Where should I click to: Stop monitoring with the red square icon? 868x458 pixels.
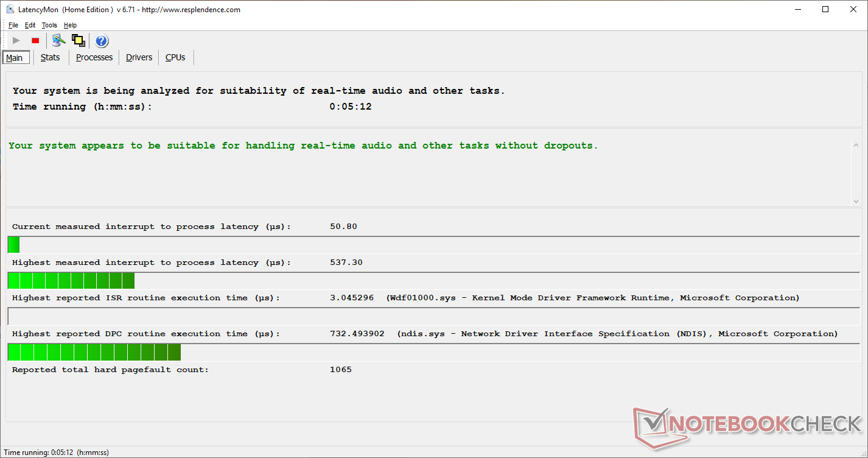click(x=35, y=41)
